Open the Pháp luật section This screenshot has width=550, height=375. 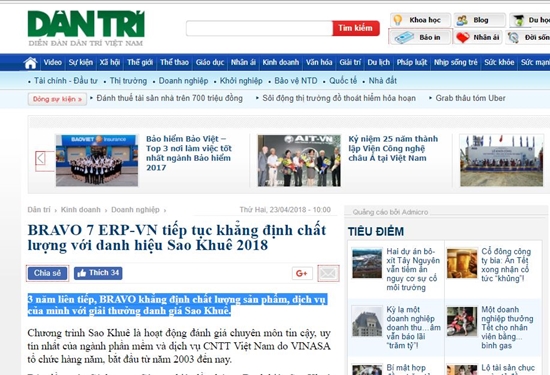point(412,62)
